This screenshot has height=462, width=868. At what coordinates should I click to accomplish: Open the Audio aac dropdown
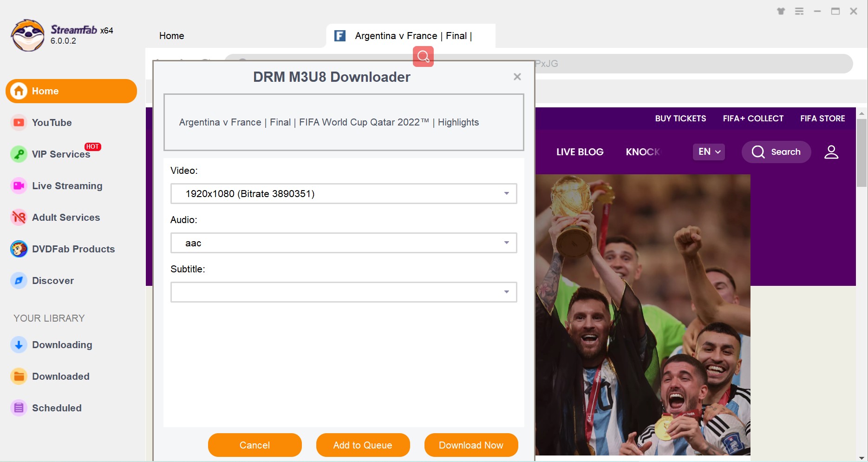click(x=344, y=243)
